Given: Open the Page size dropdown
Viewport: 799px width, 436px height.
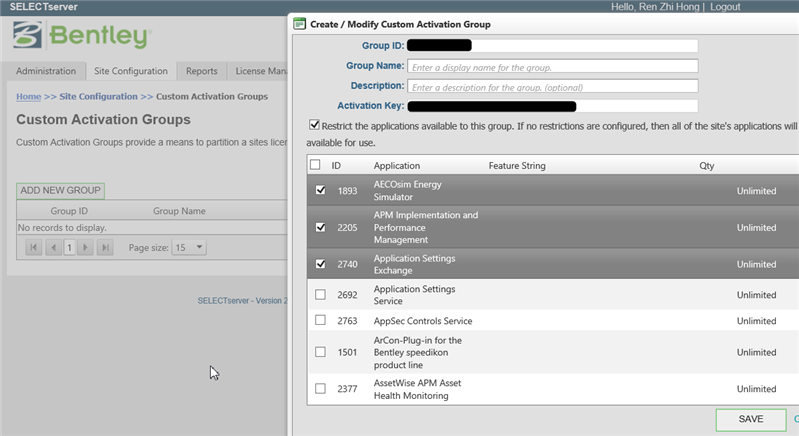Looking at the screenshot, I should coord(189,247).
